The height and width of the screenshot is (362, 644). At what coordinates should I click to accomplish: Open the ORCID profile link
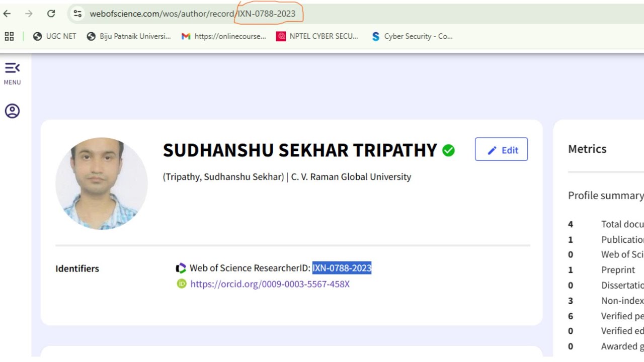[x=270, y=284]
